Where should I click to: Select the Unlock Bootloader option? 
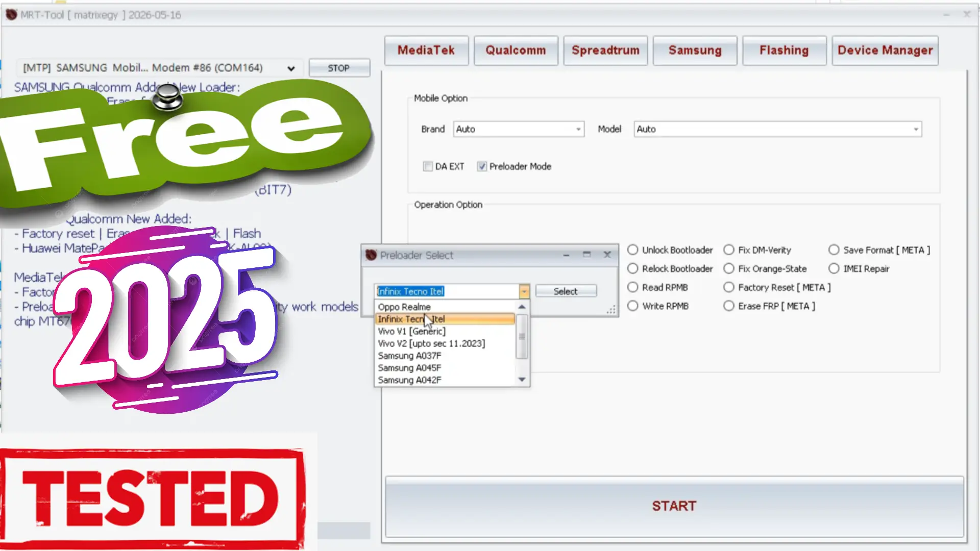point(633,250)
